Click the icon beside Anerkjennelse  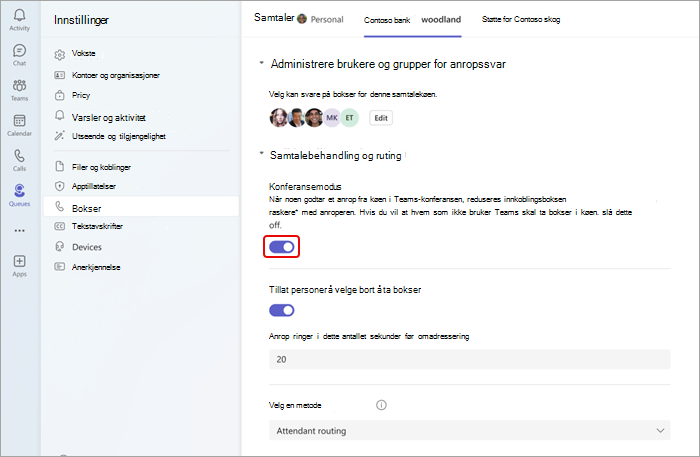point(59,267)
